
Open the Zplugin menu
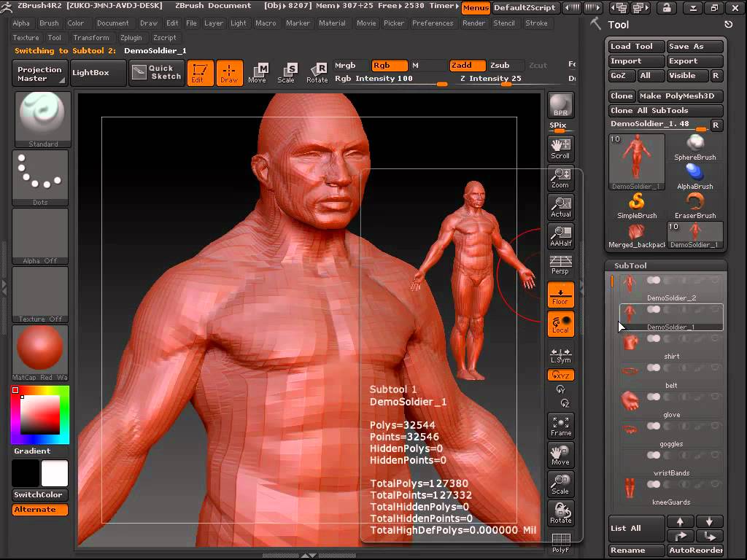click(131, 38)
